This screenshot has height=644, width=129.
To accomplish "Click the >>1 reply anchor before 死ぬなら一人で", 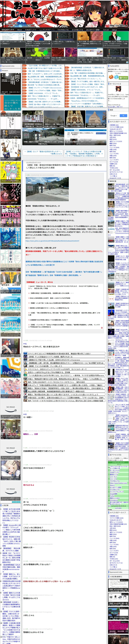I will 25,344.
